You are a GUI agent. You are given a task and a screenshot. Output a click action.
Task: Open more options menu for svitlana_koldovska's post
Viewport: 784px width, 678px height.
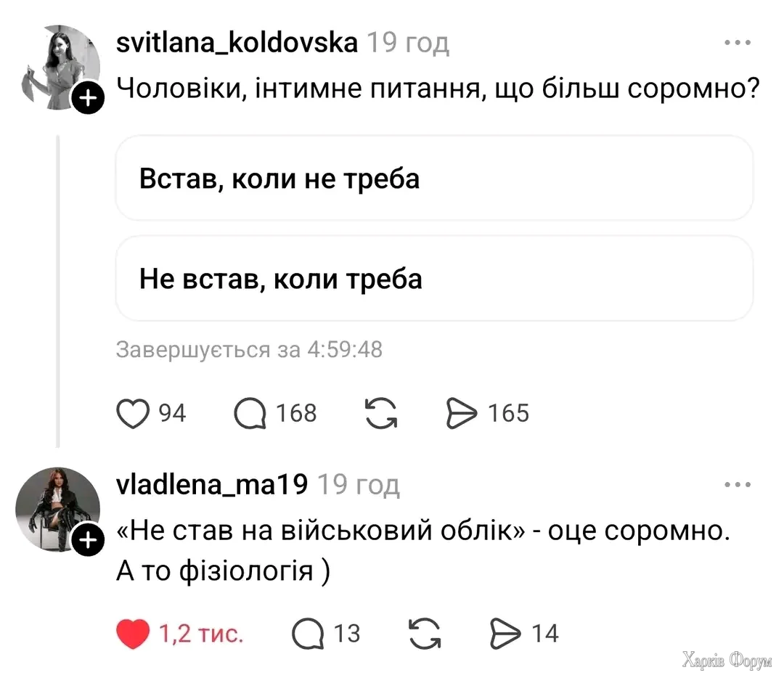(x=738, y=44)
